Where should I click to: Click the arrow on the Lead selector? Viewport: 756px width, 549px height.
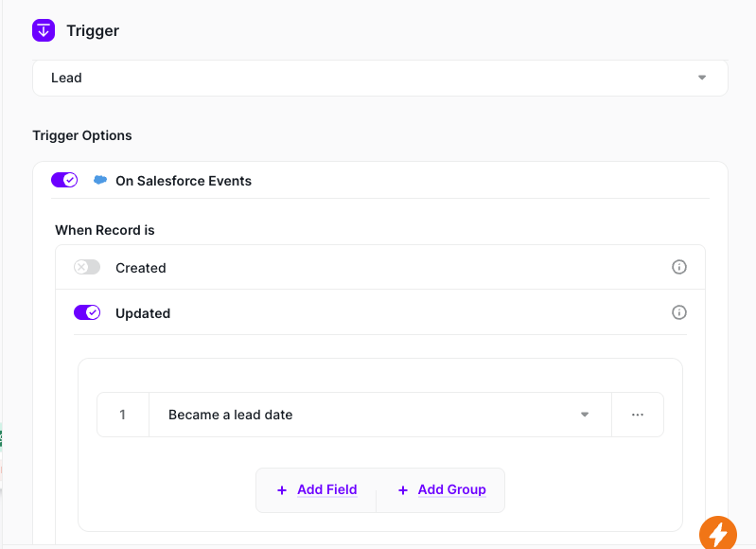(701, 78)
